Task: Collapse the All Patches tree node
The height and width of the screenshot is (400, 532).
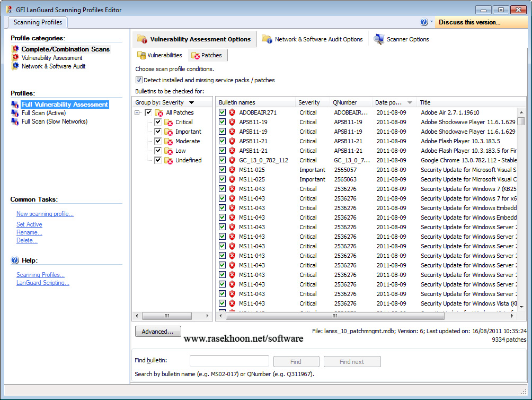Action: tap(137, 113)
